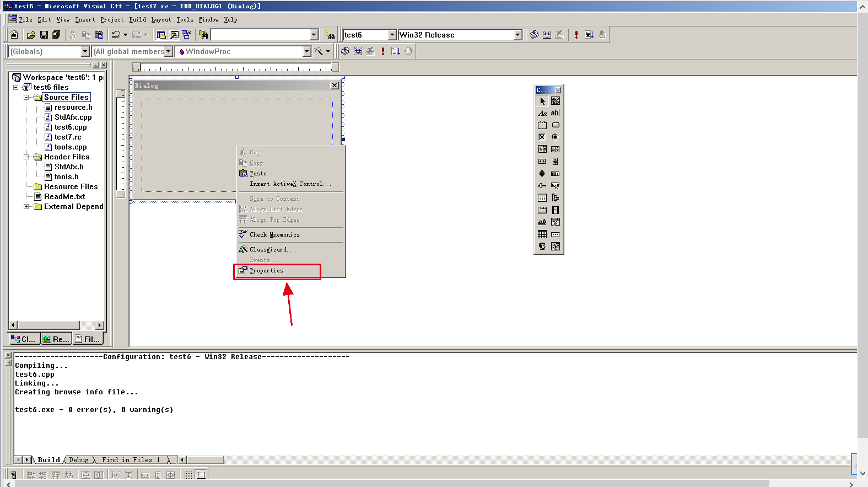Click the Open file toolbar icon
868x487 pixels.
(x=31, y=35)
